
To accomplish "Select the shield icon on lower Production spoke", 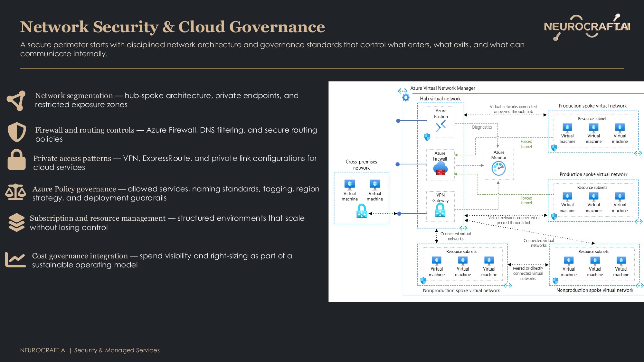I will tap(554, 217).
